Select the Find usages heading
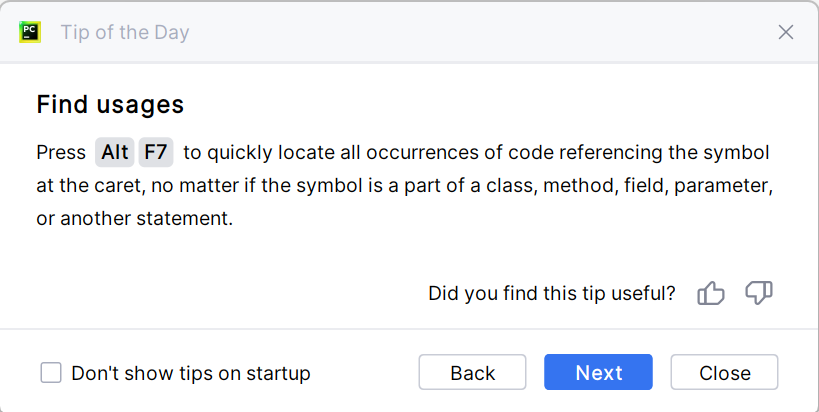Image resolution: width=819 pixels, height=412 pixels. click(x=110, y=104)
